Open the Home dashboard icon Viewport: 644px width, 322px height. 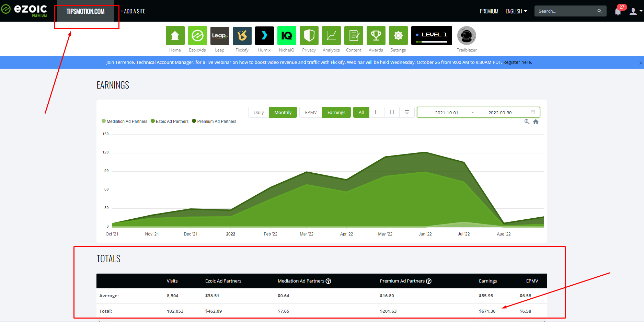click(x=175, y=36)
